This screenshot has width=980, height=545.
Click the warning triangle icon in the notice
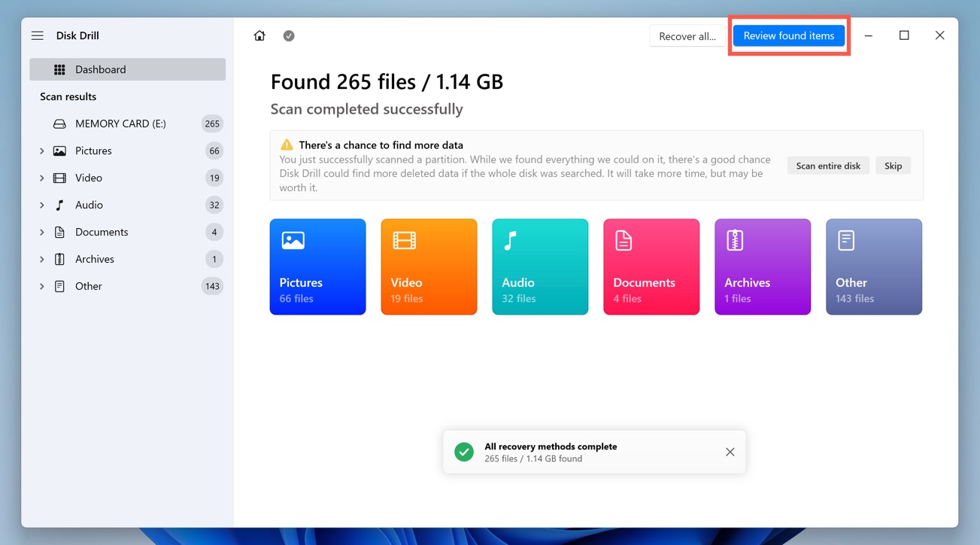tap(287, 145)
